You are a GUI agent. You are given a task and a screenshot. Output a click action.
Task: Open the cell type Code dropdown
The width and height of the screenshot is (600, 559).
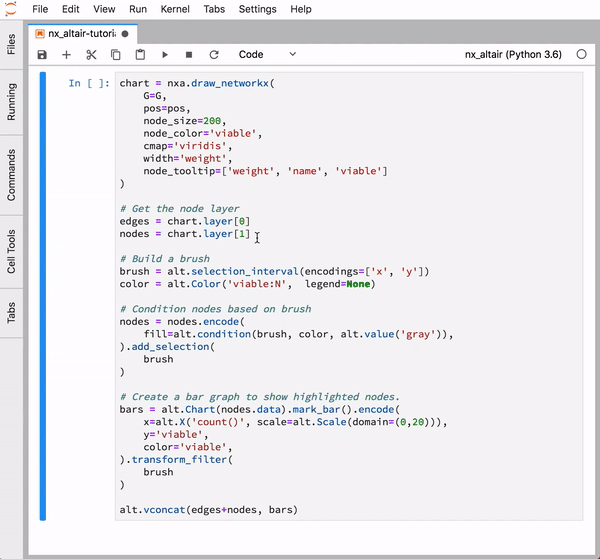267,54
